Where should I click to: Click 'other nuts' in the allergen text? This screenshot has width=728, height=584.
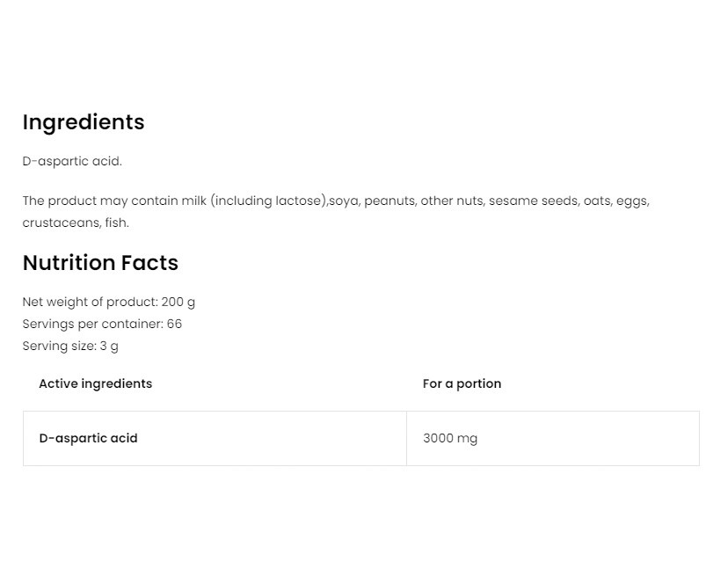pyautogui.click(x=451, y=201)
